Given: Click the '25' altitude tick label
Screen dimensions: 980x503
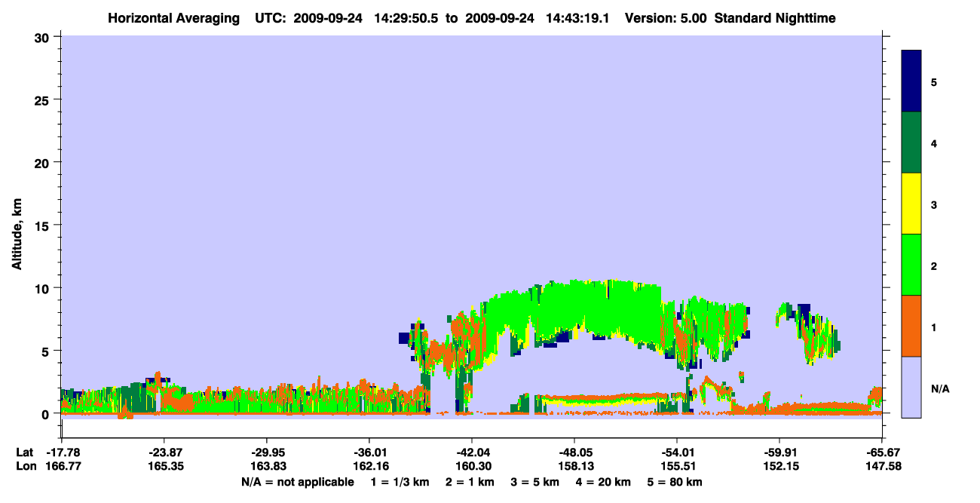Looking at the screenshot, I should click(44, 100).
